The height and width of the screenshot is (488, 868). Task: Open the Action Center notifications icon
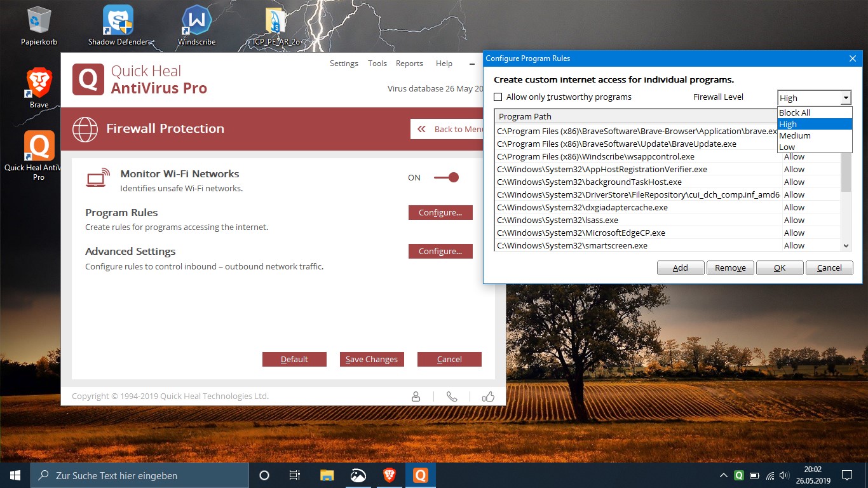tap(847, 475)
